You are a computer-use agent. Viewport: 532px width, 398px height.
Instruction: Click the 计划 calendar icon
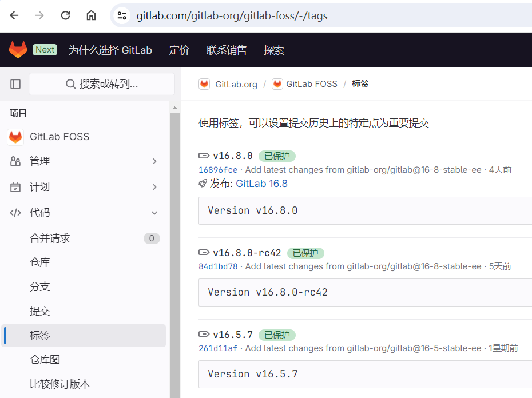(x=15, y=186)
